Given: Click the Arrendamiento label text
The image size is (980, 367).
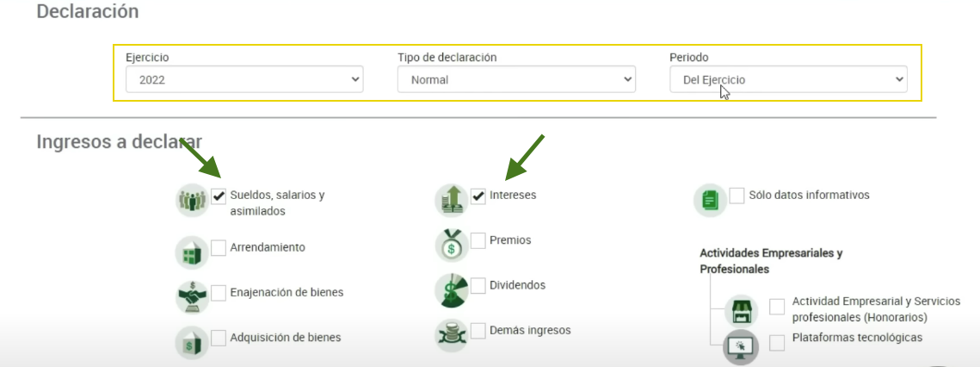Looking at the screenshot, I should coord(268,247).
